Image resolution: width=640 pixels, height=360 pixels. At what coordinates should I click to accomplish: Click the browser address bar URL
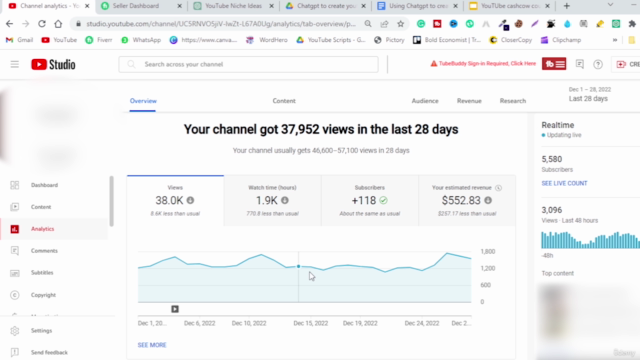(221, 24)
